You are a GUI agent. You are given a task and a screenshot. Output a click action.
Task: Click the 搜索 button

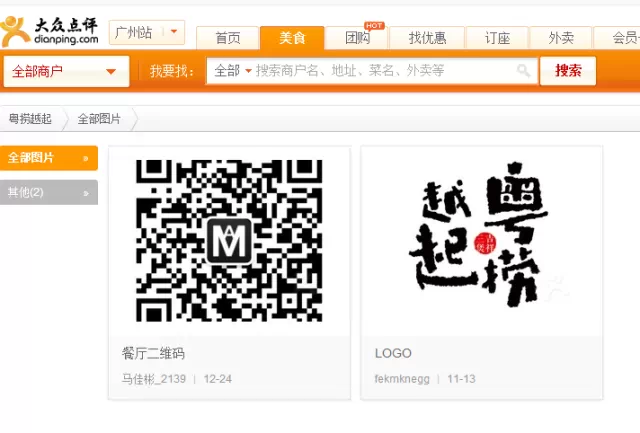point(568,71)
